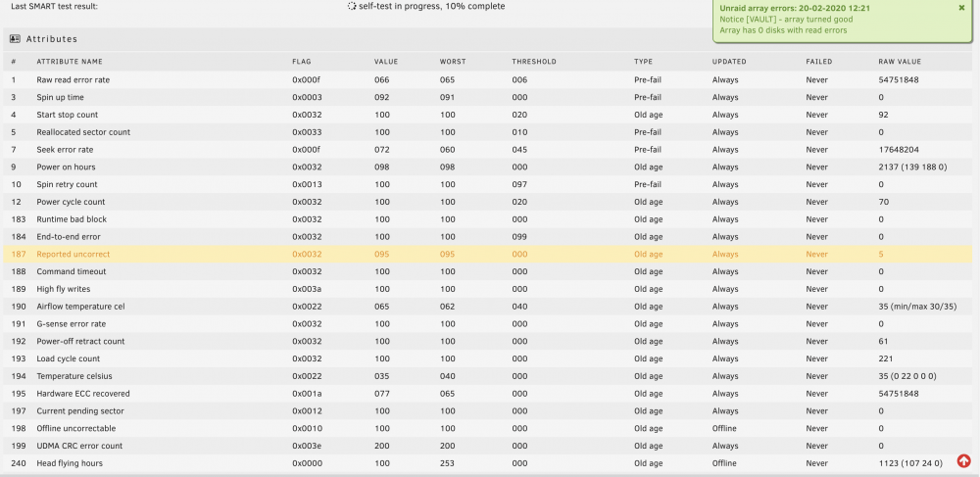The image size is (980, 477).
Task: Click the FLAG column header
Action: point(302,62)
